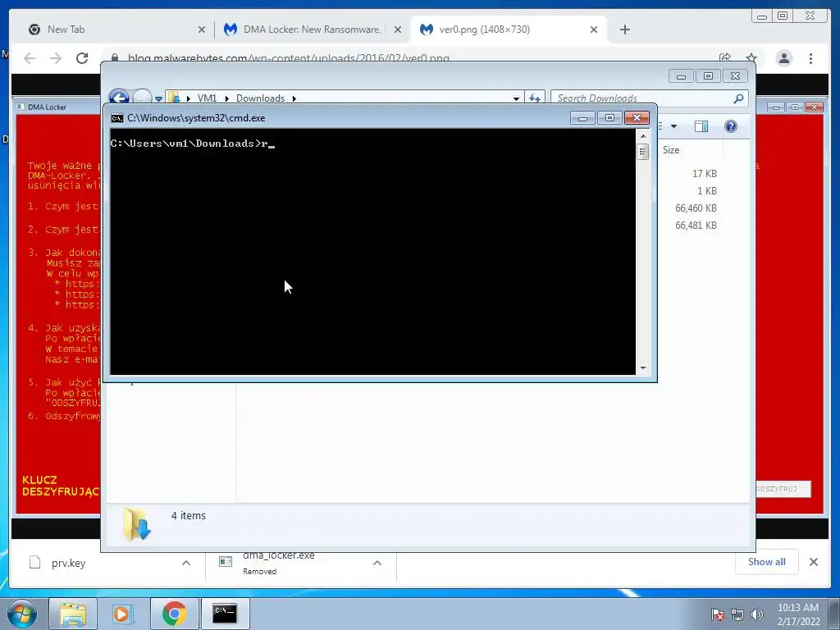The image size is (840, 630).
Task: Refresh the Explorer Downloads folder
Action: (x=535, y=98)
